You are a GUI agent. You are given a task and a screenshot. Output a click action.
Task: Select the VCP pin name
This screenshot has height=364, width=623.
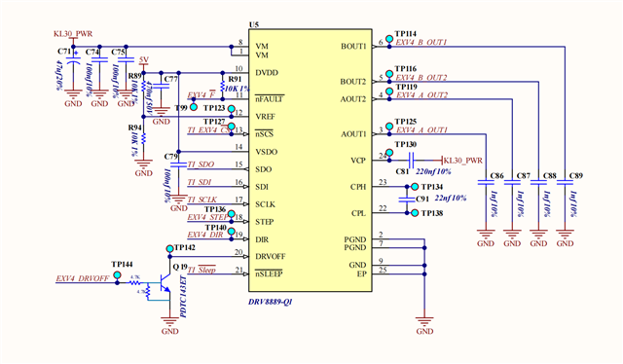point(358,161)
